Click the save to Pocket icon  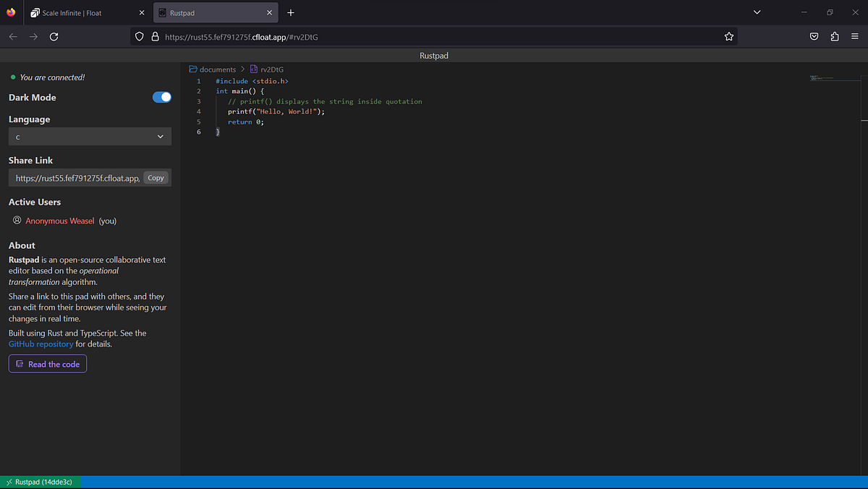pyautogui.click(x=814, y=36)
